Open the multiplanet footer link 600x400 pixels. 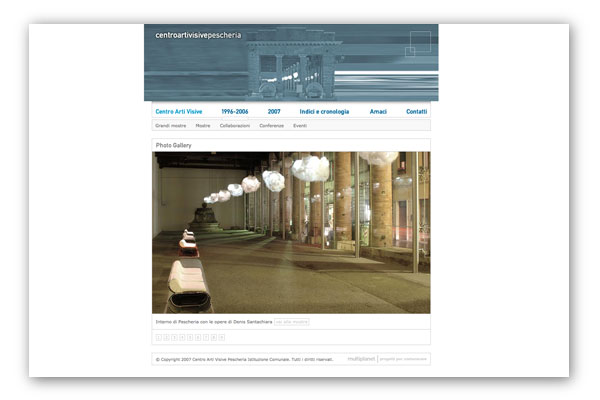[x=360, y=358]
